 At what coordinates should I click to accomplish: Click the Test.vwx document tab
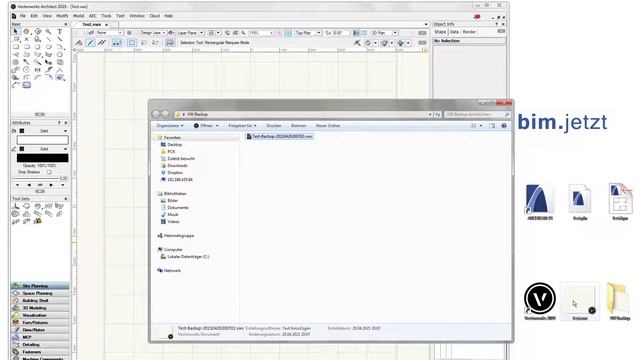[x=91, y=24]
